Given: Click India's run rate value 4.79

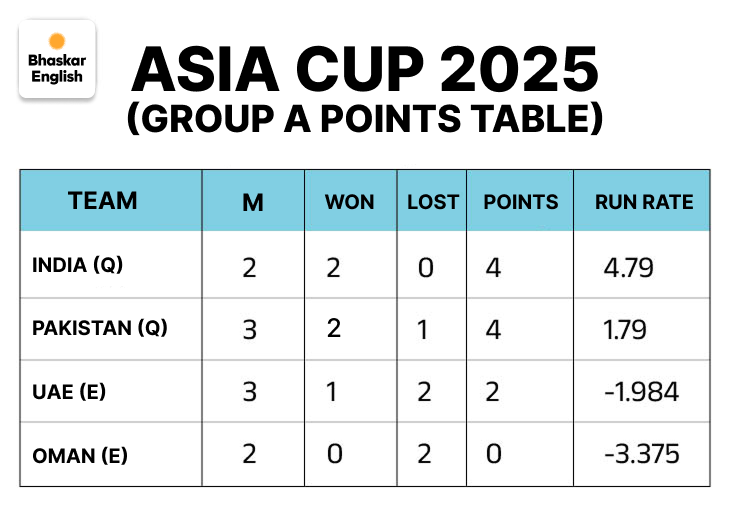Looking at the screenshot, I should point(629,267).
